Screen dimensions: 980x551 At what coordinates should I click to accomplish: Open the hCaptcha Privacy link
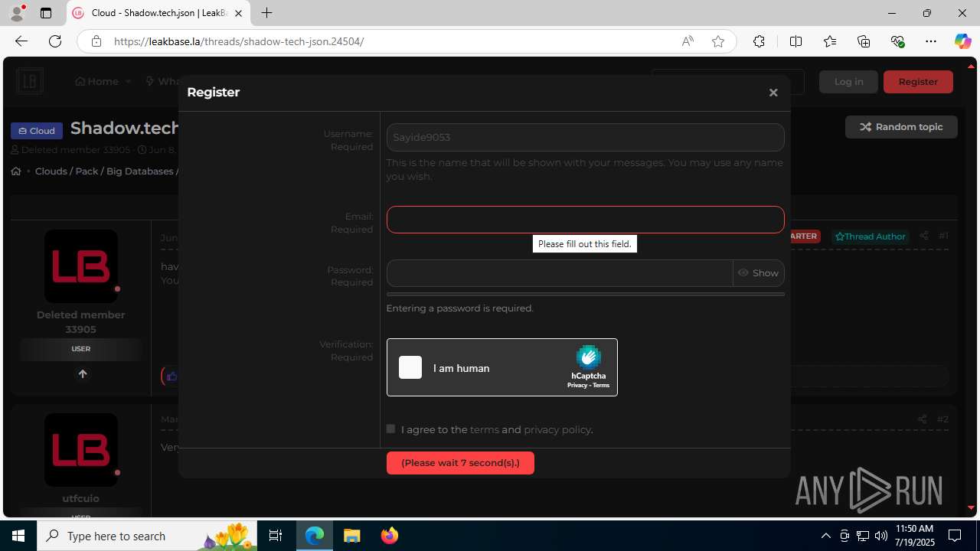point(577,385)
